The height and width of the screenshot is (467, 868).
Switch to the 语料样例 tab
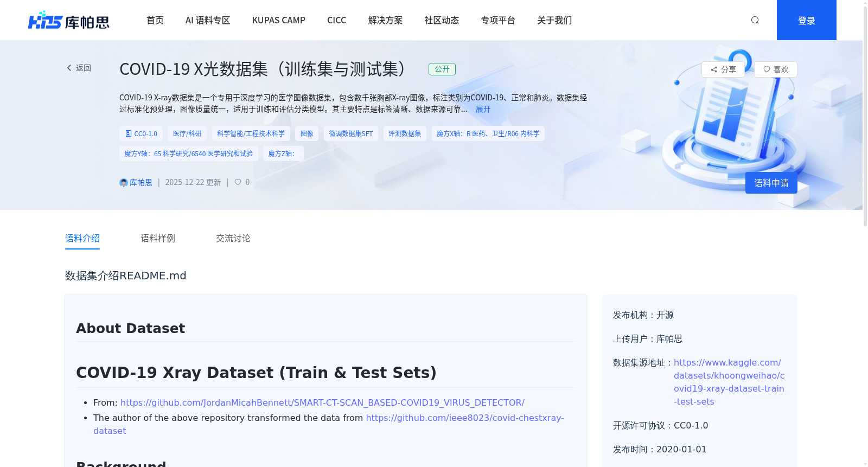pos(158,238)
